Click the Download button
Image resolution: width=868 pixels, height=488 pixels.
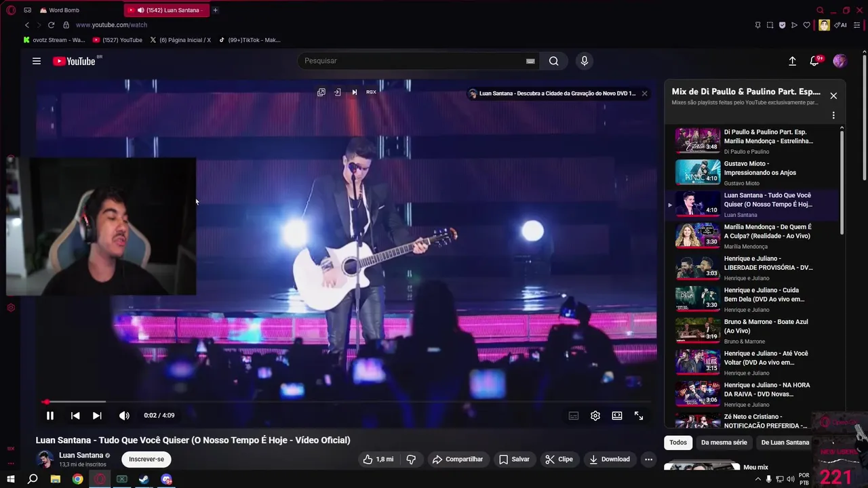pyautogui.click(x=610, y=460)
